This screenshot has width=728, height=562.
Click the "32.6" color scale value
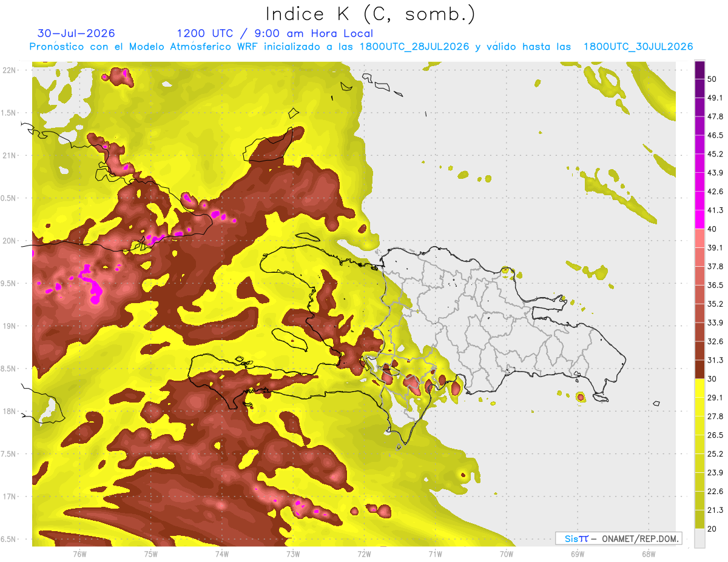point(715,341)
